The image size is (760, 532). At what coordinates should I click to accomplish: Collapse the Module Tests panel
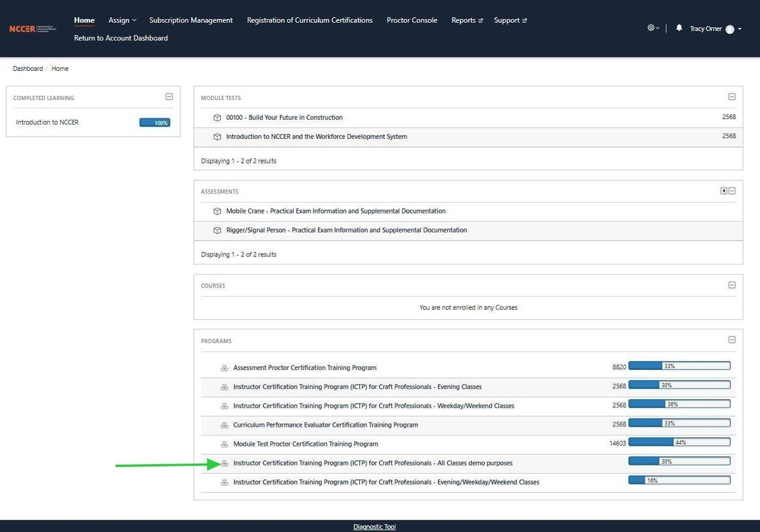(x=732, y=97)
